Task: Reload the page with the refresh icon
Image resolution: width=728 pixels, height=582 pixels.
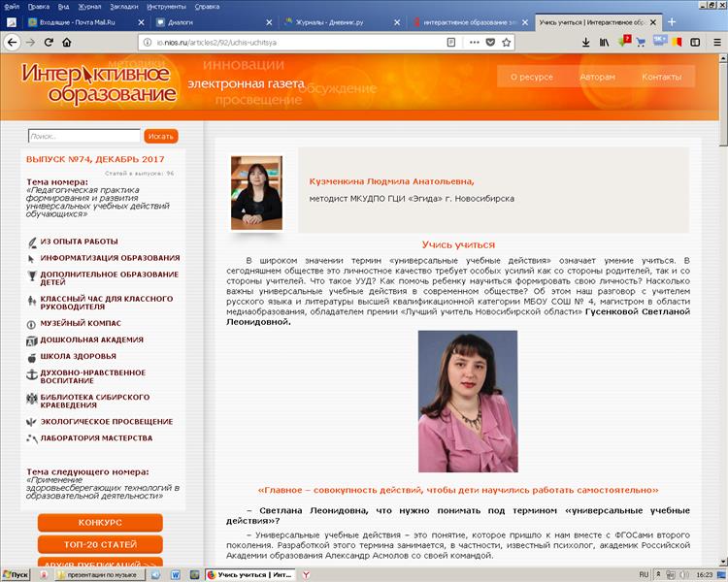Action: pos(49,43)
